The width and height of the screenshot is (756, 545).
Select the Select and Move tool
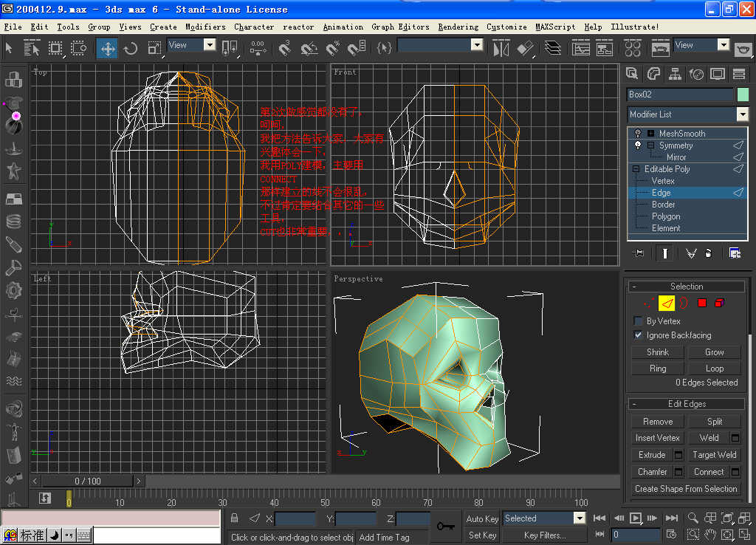(x=108, y=49)
